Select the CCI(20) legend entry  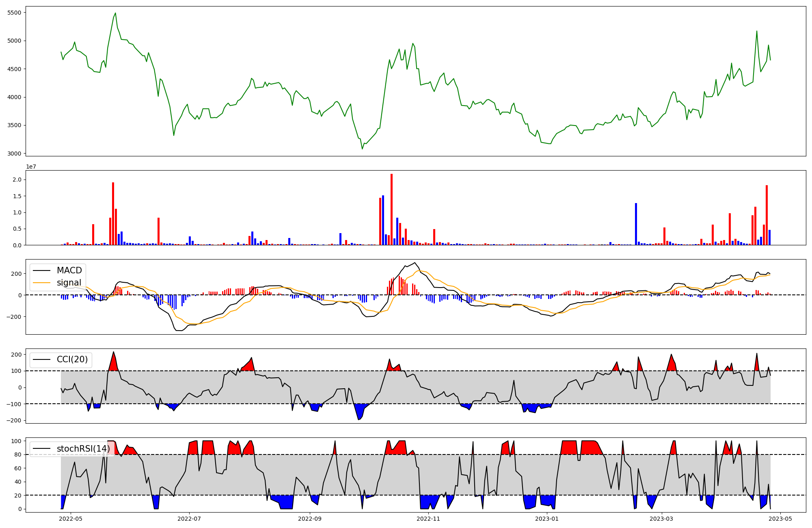coord(72,359)
